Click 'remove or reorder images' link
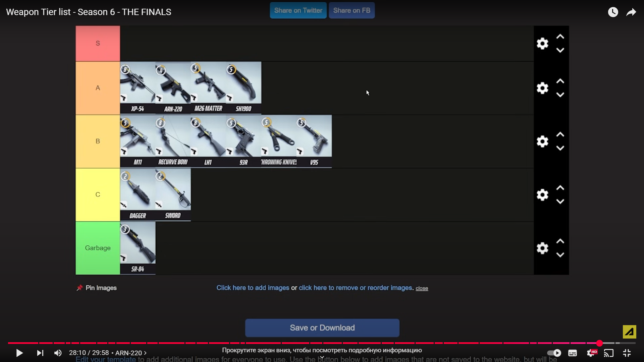This screenshot has height=362, width=644. 356,288
